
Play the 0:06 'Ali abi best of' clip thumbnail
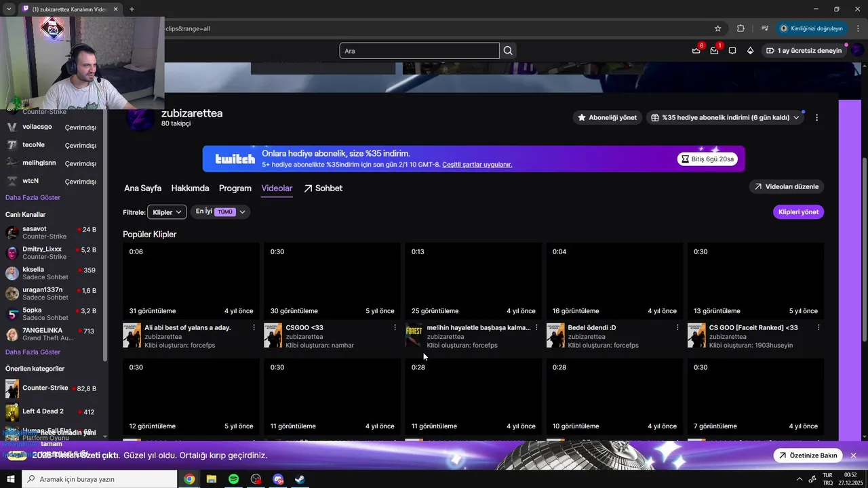coord(191,281)
